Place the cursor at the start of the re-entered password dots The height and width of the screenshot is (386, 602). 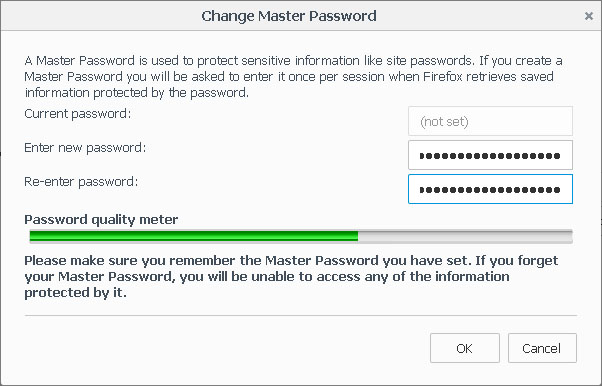(420, 189)
